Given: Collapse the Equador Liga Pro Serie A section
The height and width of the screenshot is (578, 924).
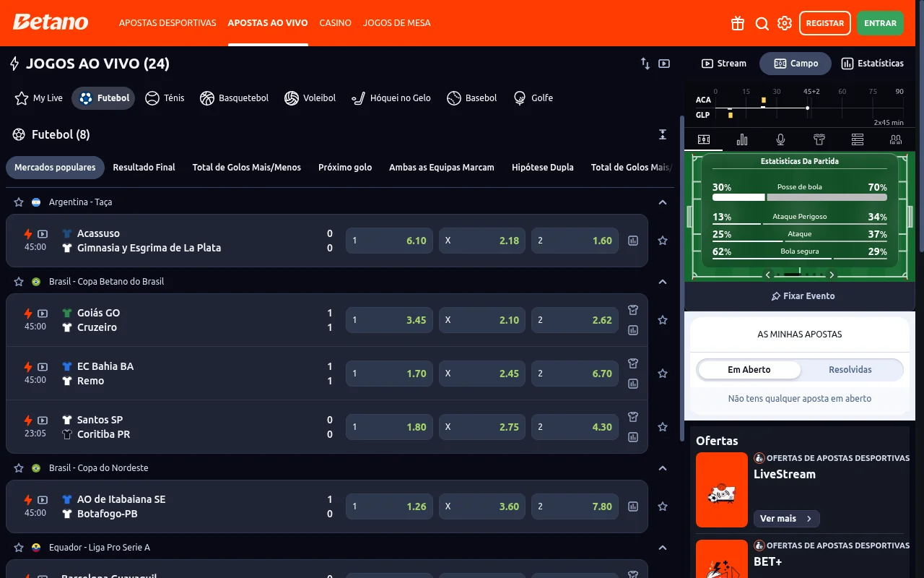Looking at the screenshot, I should pyautogui.click(x=663, y=548).
